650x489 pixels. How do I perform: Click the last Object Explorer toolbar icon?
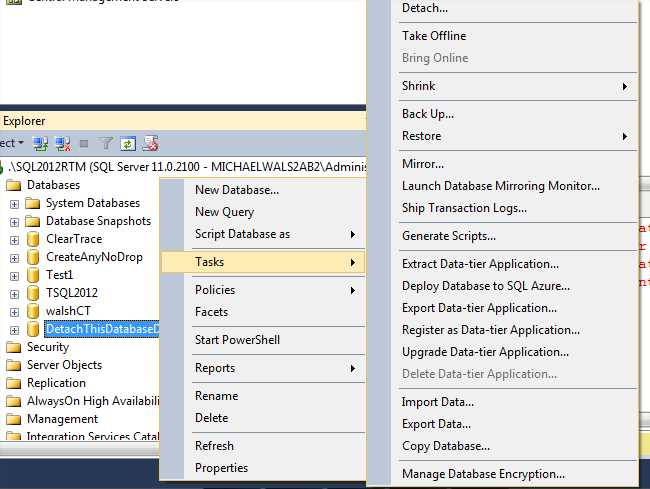click(x=150, y=143)
